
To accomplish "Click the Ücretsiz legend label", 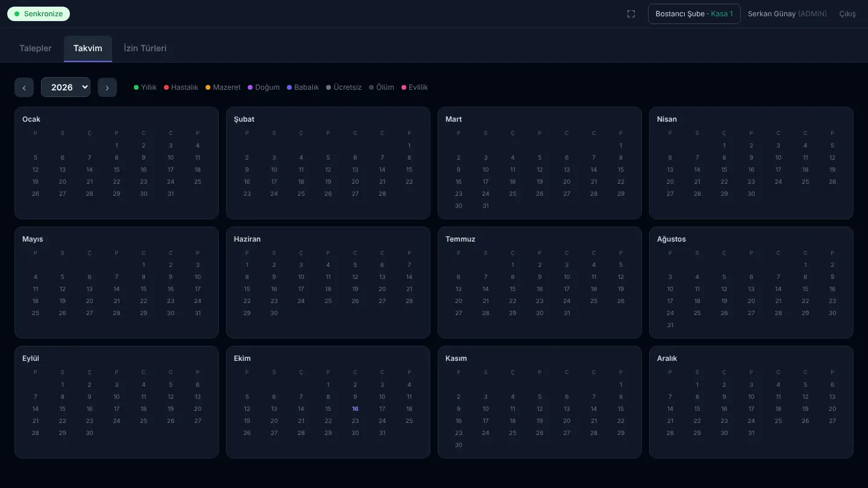I will click(348, 87).
